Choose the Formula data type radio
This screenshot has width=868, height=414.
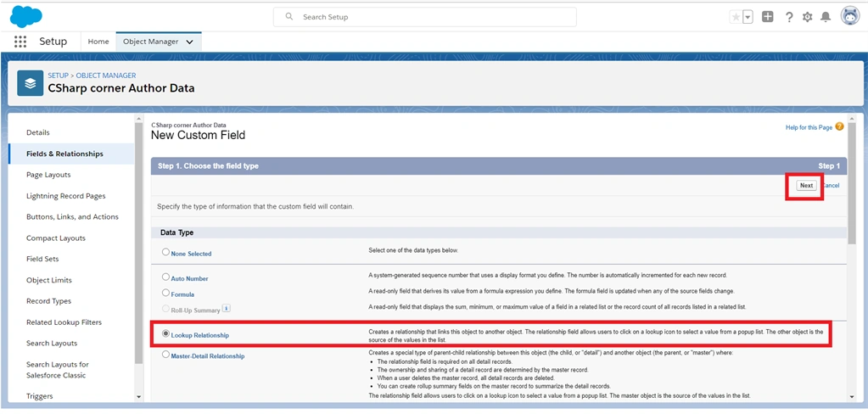[165, 293]
